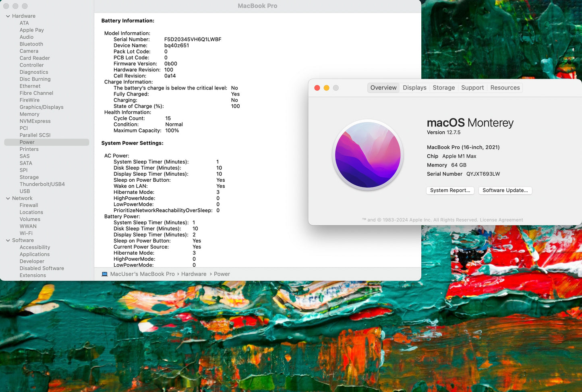Image resolution: width=582 pixels, height=392 pixels.
Task: Select Thunderbolt/USB4 in the sidebar
Action: point(42,184)
